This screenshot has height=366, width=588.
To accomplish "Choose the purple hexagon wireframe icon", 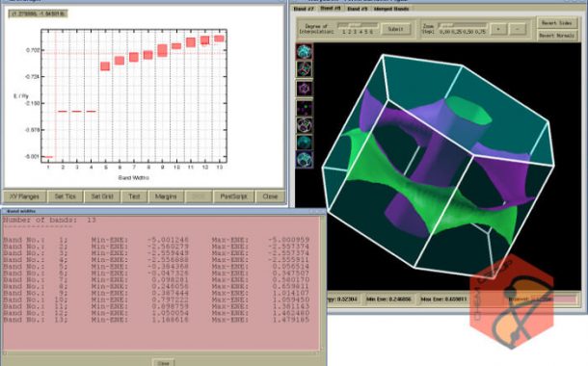I will click(x=305, y=89).
